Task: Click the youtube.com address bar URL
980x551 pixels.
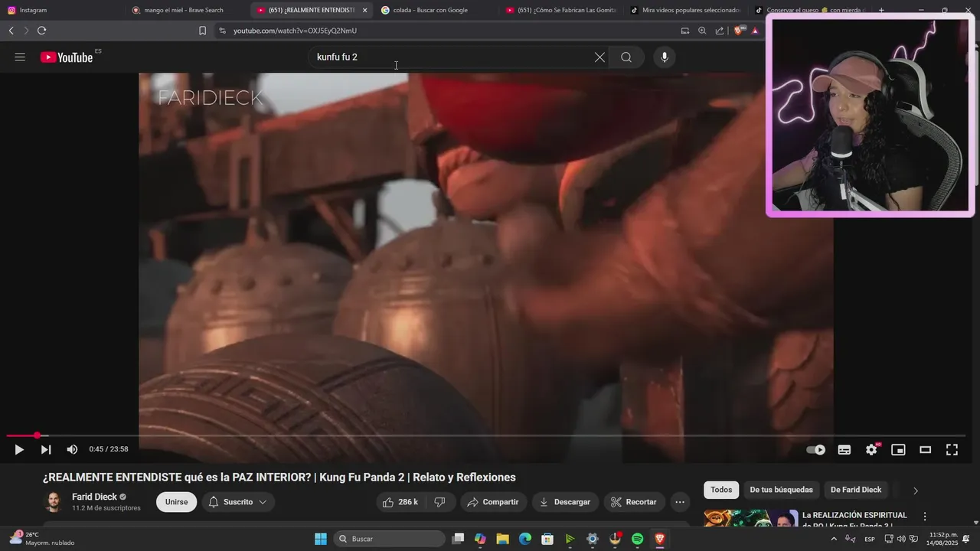Action: pyautogui.click(x=295, y=31)
